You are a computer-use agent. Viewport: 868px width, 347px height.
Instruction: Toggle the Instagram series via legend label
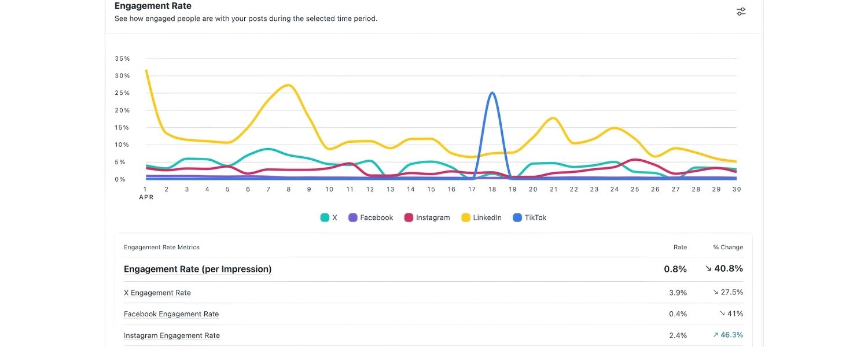432,218
